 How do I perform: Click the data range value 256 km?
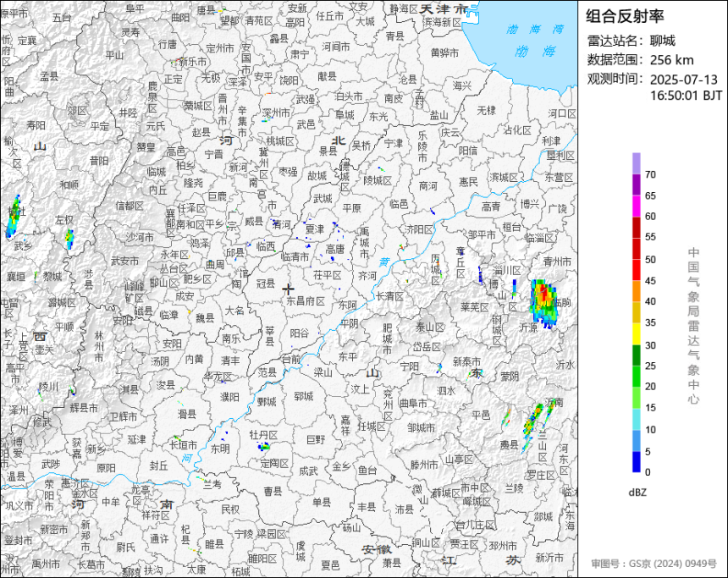coord(671,60)
